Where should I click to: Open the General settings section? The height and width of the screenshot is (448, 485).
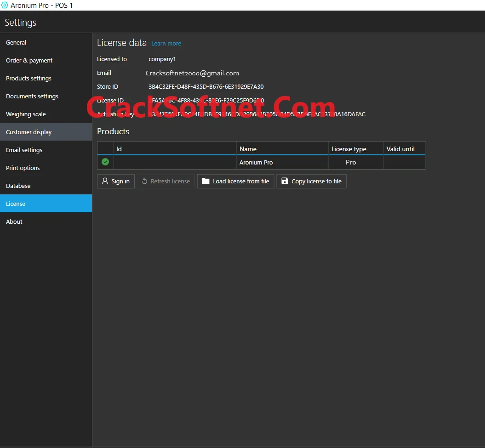click(x=46, y=42)
